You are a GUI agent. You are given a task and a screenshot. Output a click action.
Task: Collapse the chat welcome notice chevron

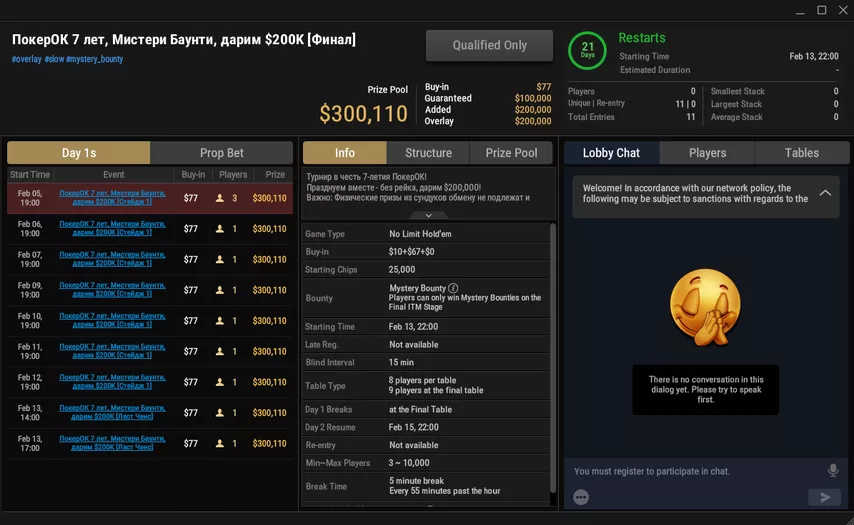[825, 193]
